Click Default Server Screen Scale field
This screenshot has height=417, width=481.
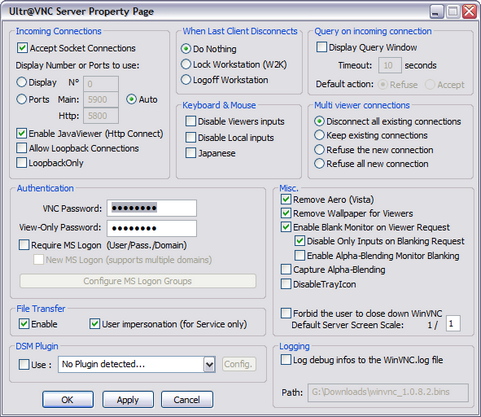click(453, 323)
